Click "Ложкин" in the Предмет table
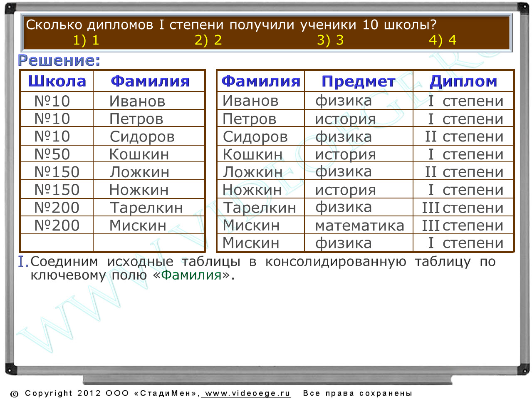This screenshot has height=399, width=532. coord(252,172)
